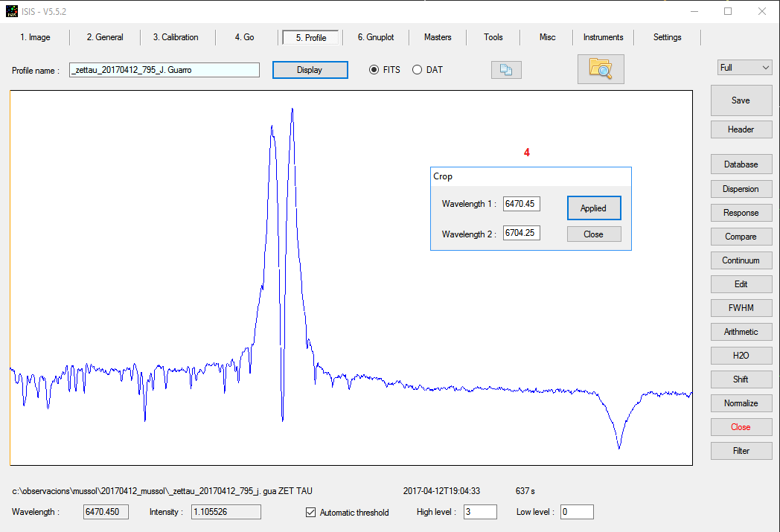
Task: Click the Display button
Action: (310, 70)
